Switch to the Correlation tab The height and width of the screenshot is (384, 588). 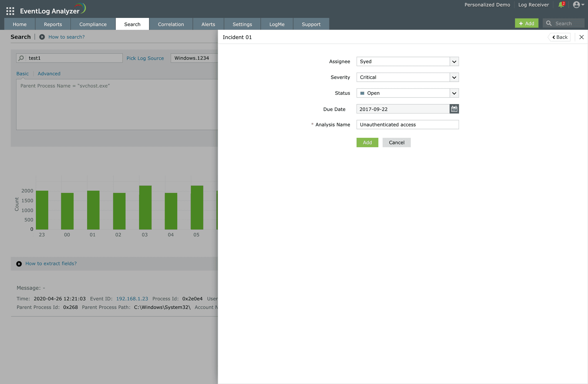click(171, 24)
